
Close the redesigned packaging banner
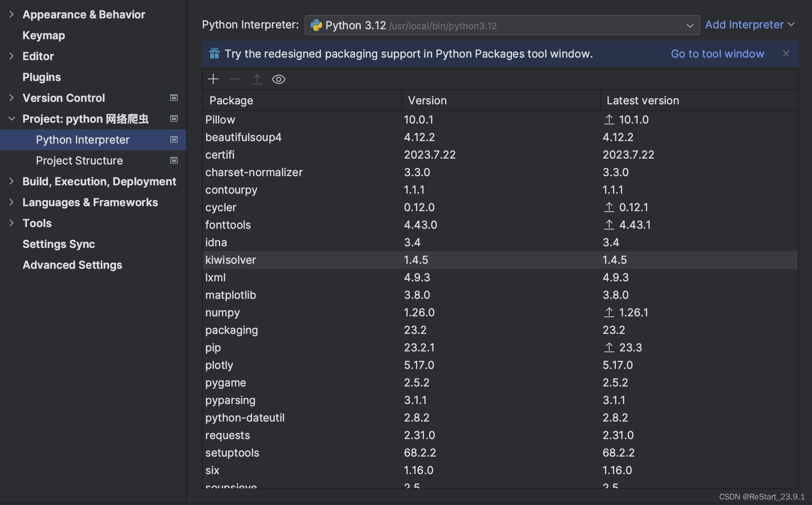coord(786,53)
